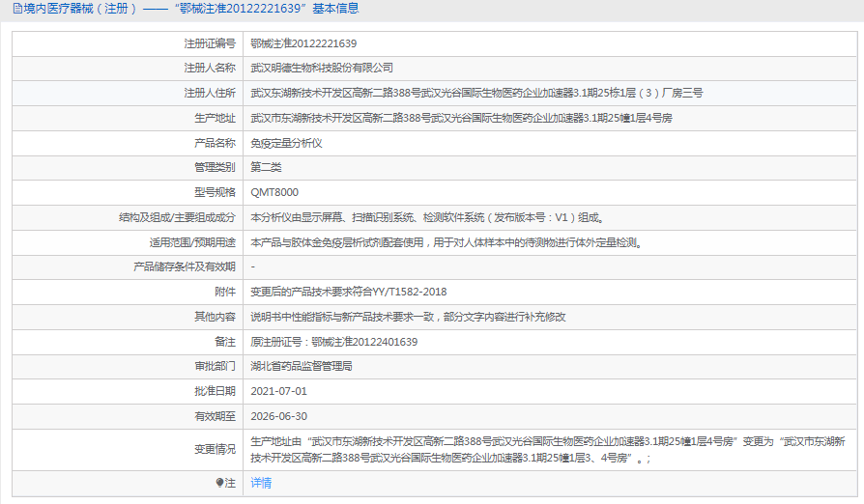Click the 型号规格 label cell
Viewport: 864px width, 504px height.
[128, 192]
